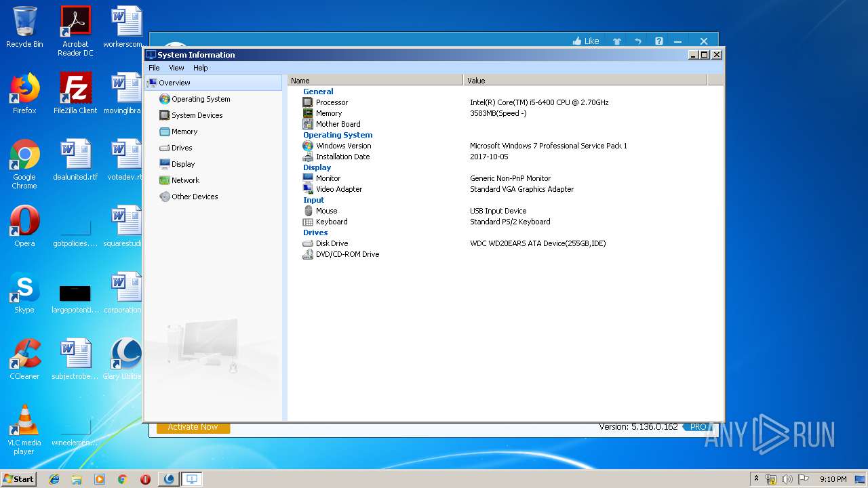
Task: Open the Operating System category icon
Action: click(165, 99)
